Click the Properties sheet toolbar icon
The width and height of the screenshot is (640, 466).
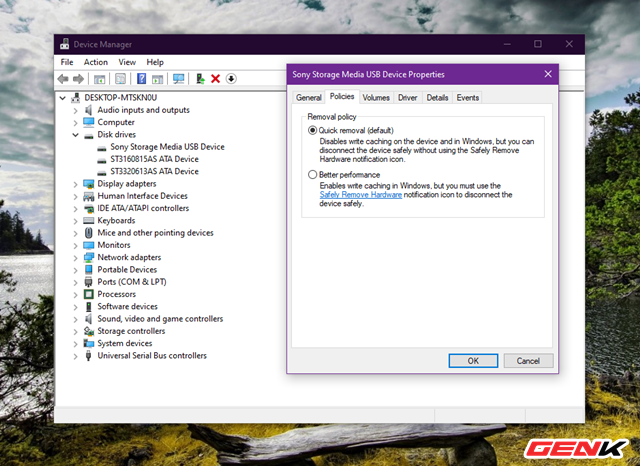pos(120,78)
